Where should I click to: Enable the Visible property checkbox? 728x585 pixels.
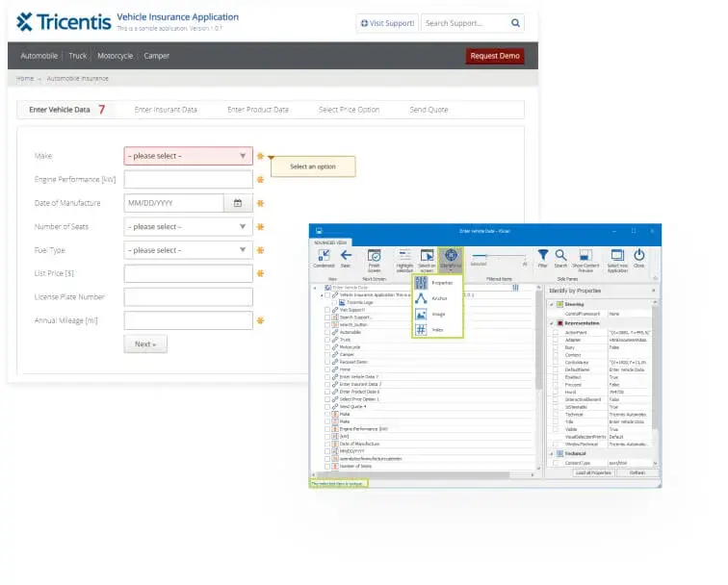click(555, 429)
